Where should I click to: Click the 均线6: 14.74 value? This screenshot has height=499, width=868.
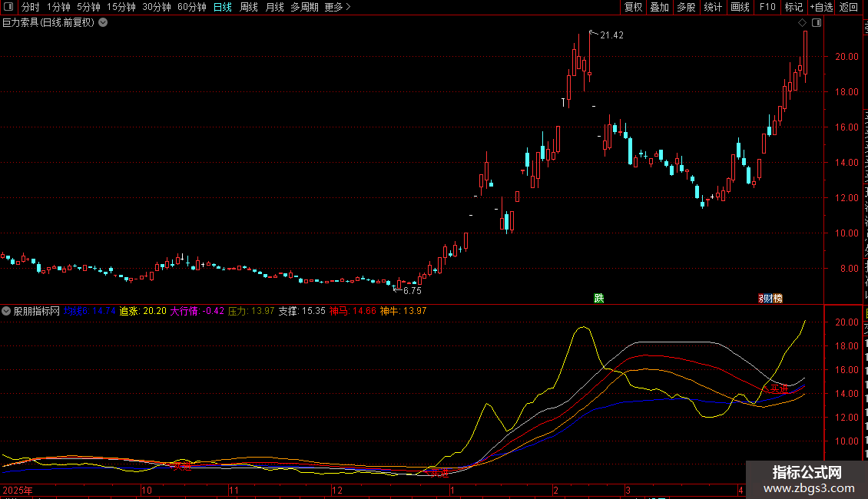click(90, 311)
